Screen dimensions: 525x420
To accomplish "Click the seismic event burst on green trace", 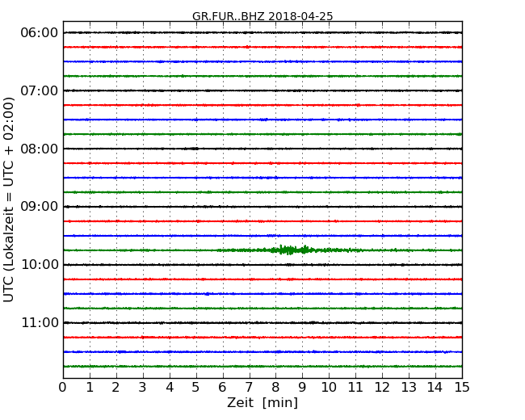I will [x=292, y=250].
